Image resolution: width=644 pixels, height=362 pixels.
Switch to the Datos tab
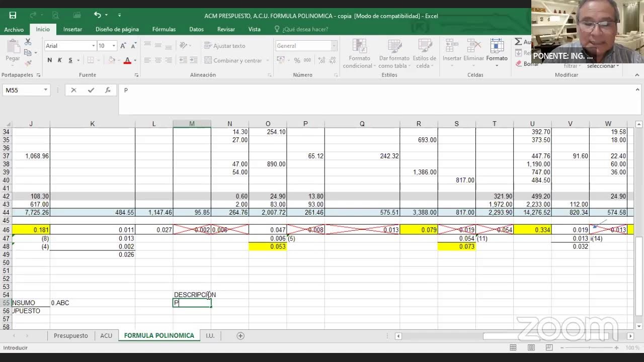click(196, 29)
